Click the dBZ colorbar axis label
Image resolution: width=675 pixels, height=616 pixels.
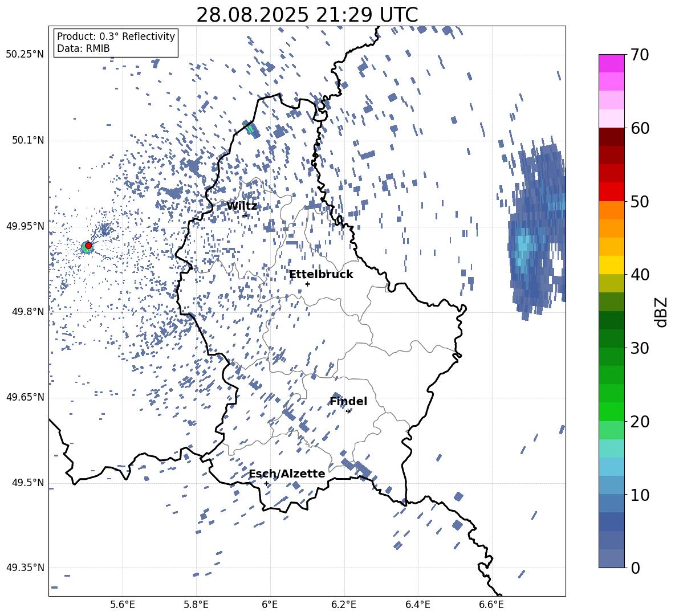point(662,312)
